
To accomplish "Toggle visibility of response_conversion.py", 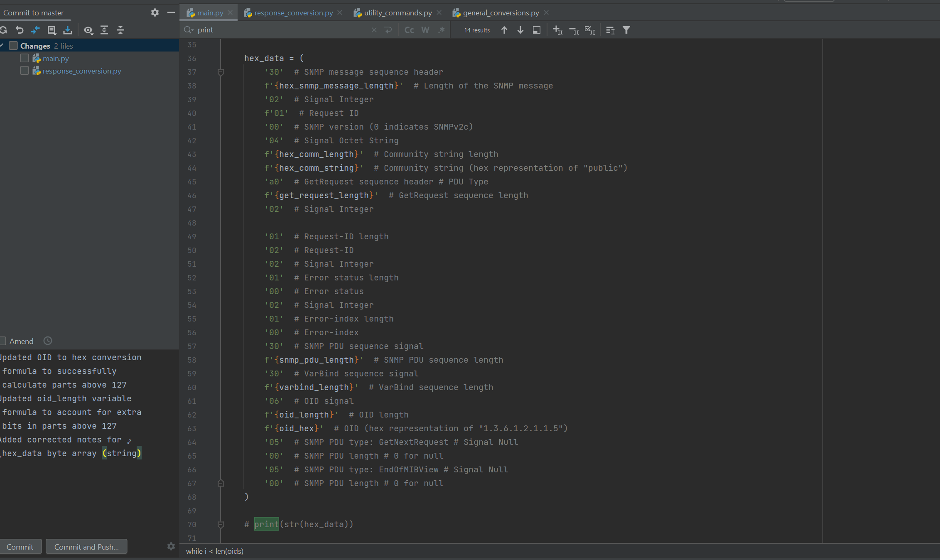I will [24, 71].
